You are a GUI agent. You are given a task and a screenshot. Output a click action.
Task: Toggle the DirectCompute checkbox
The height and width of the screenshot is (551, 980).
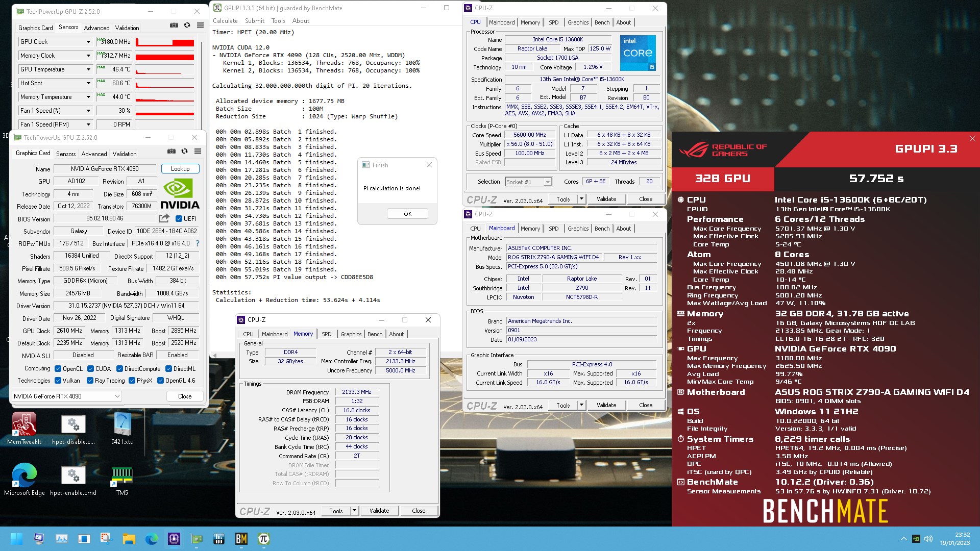(x=119, y=369)
